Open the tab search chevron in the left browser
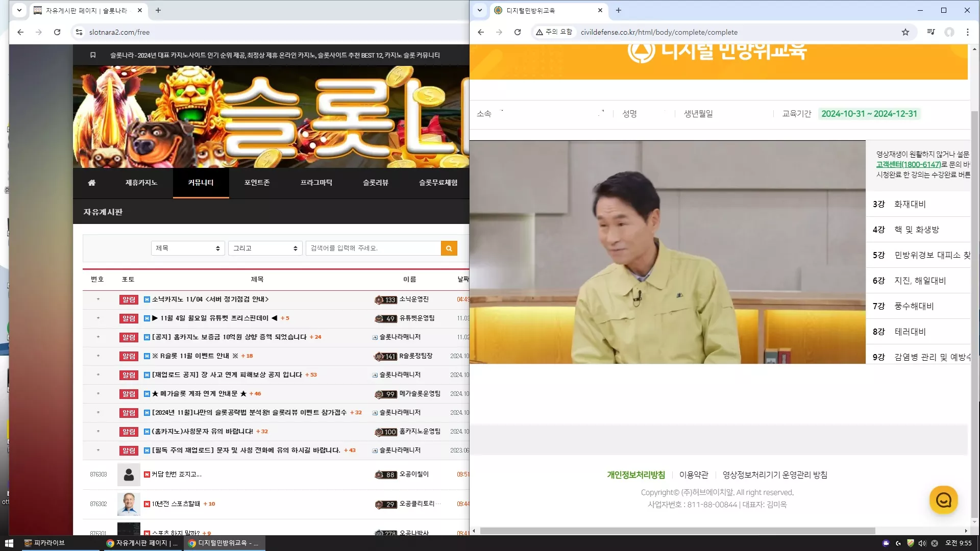Viewport: 980px width, 551px height. point(19,10)
